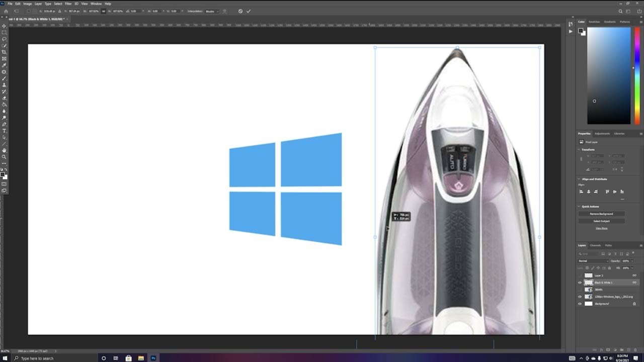Select the Lasso tool
The image size is (644, 362).
[x=5, y=39]
